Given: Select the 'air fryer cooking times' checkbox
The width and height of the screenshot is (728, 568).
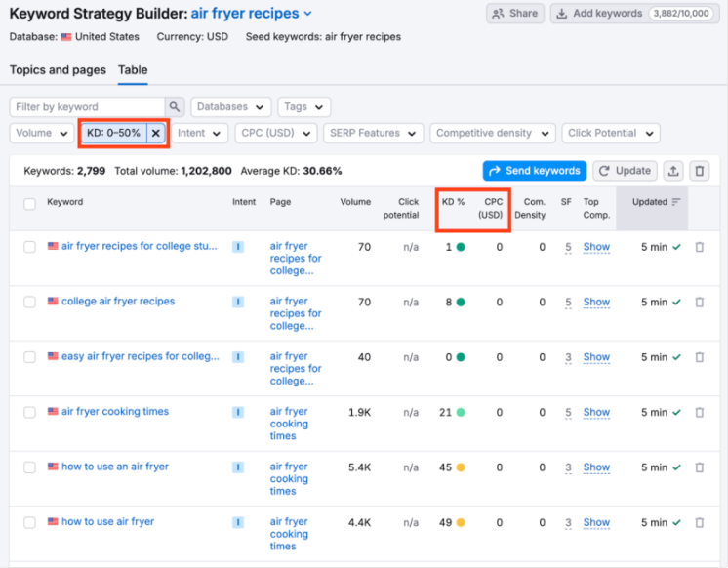Looking at the screenshot, I should [30, 413].
